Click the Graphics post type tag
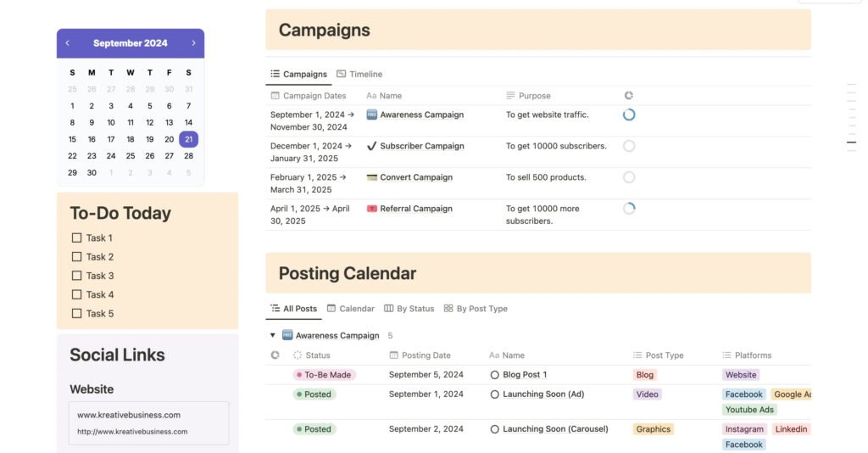 click(x=654, y=429)
